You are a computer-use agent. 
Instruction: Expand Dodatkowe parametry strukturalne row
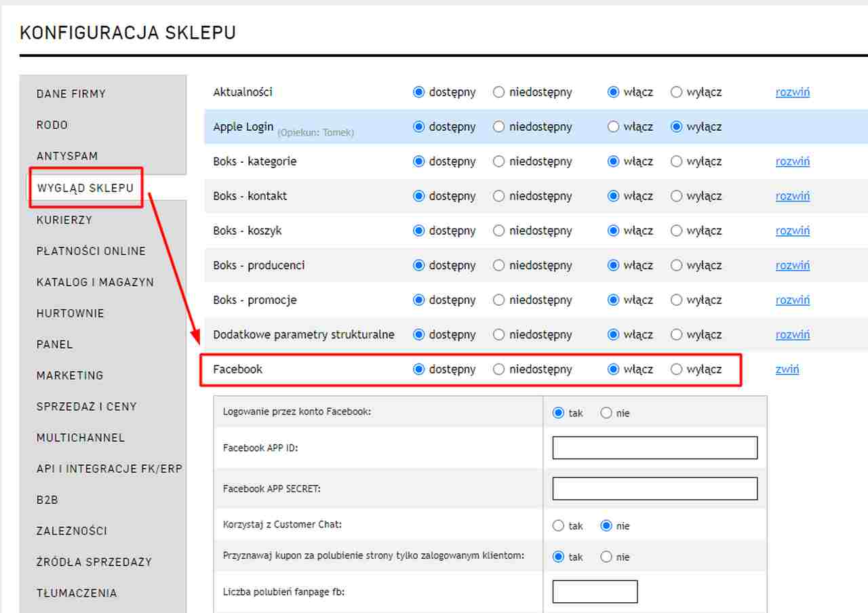tap(792, 334)
